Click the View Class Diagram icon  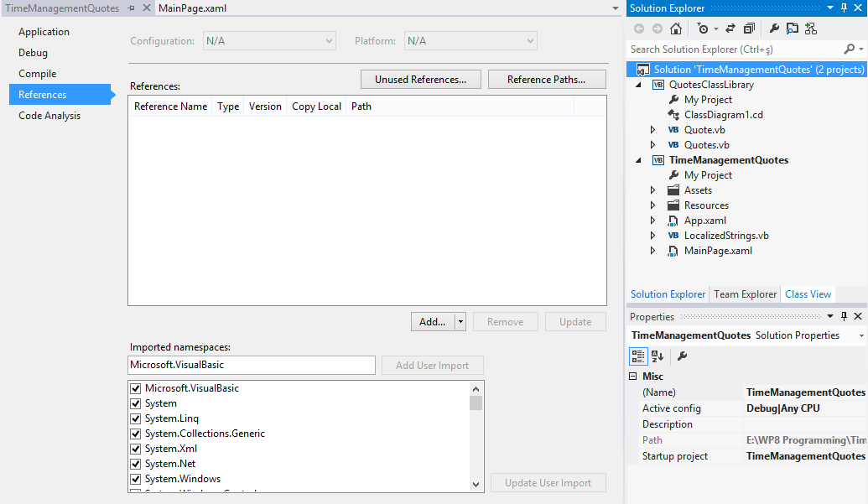click(811, 29)
